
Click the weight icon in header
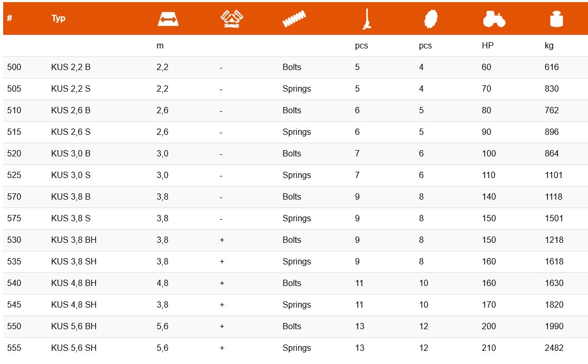[x=556, y=19]
